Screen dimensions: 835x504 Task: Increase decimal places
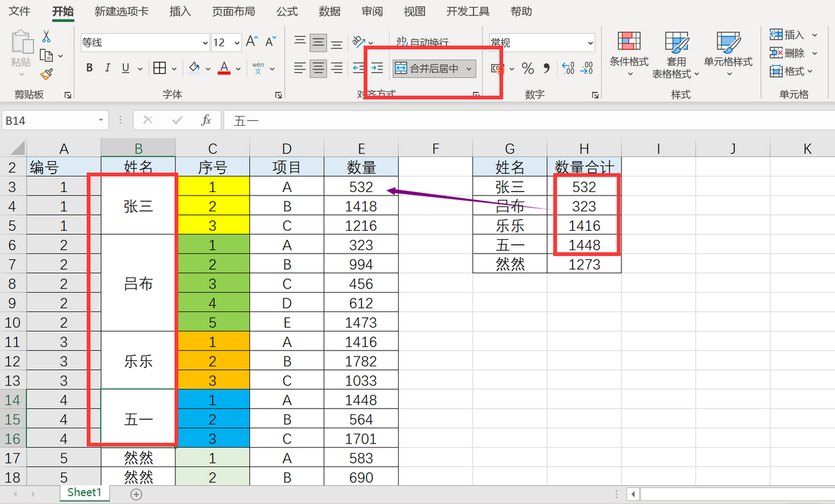tap(568, 68)
